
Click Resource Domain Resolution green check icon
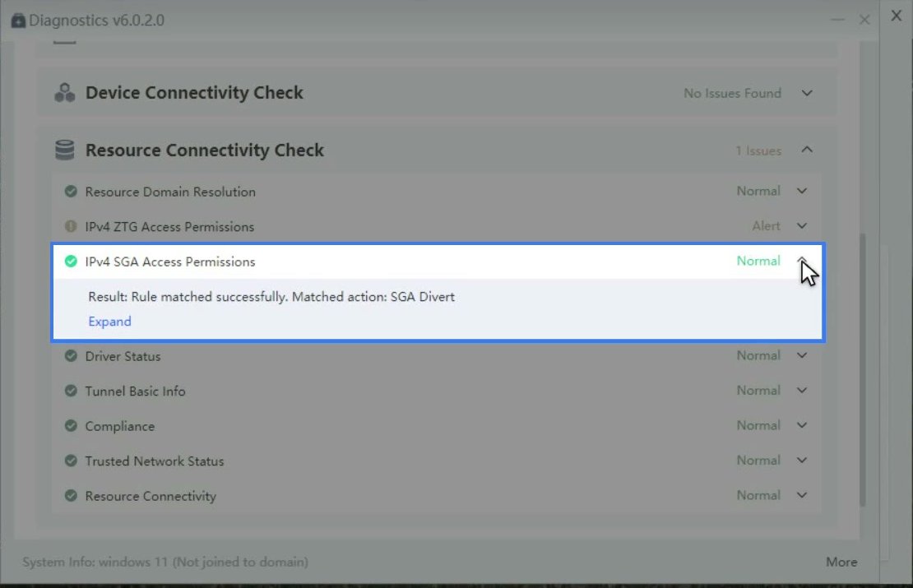coord(71,192)
